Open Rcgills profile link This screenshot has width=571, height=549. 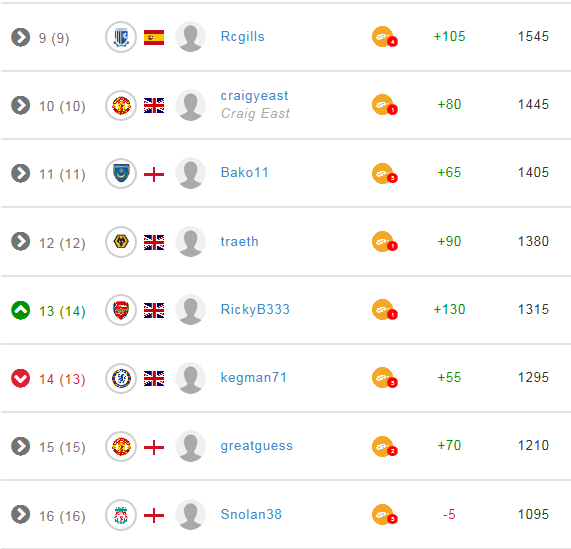[x=243, y=36]
